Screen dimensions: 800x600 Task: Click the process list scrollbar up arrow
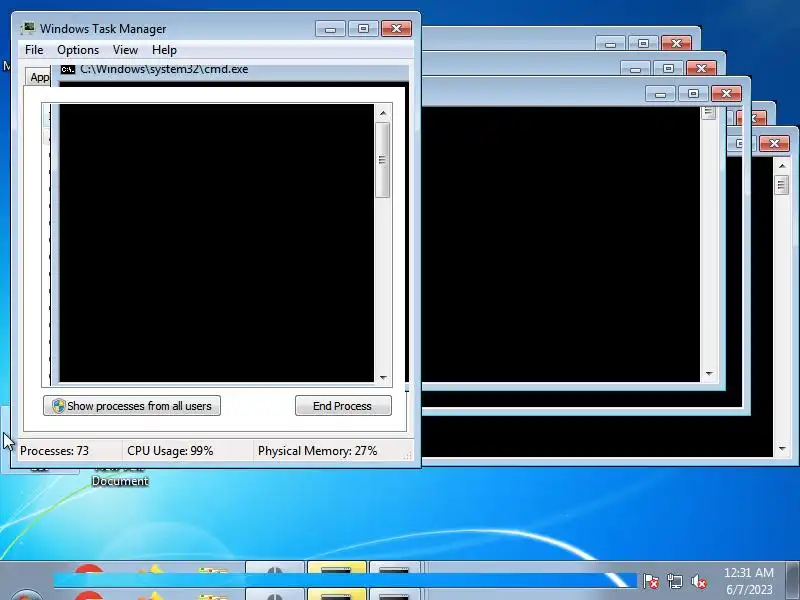coord(383,113)
